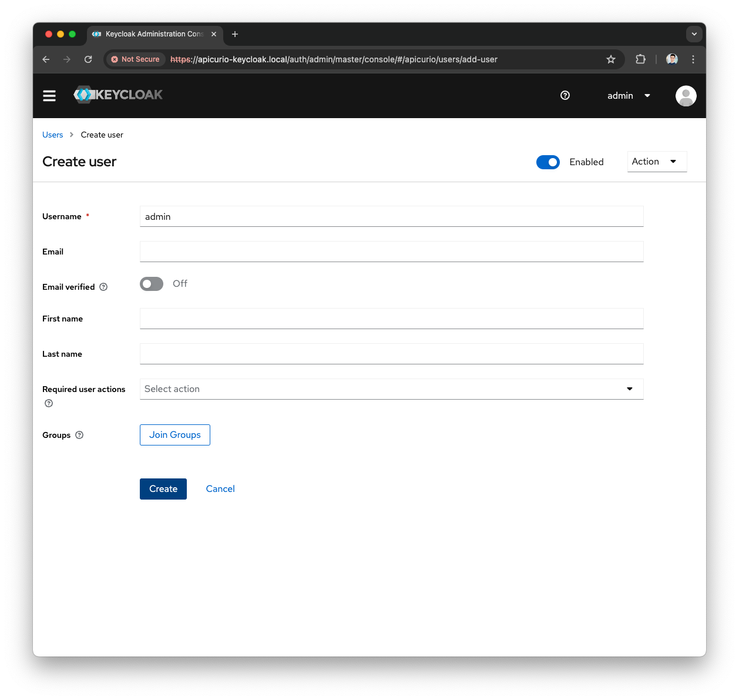View Required user actions help icon
This screenshot has height=700, width=739.
pyautogui.click(x=48, y=403)
